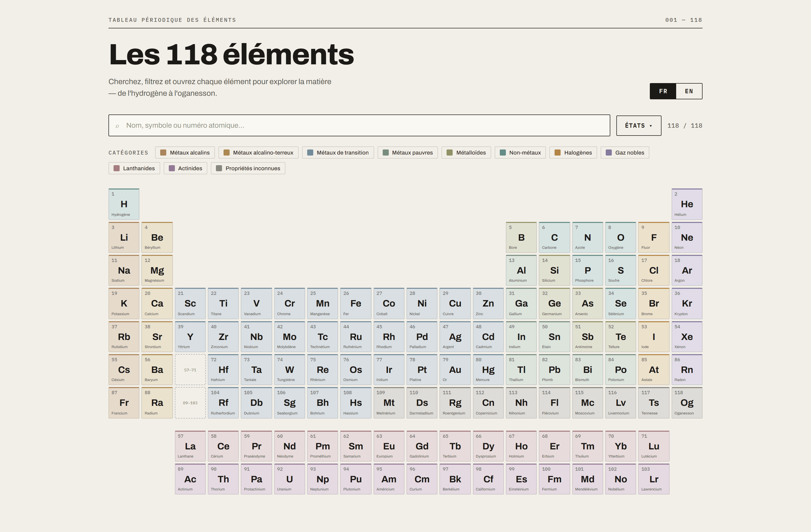Image resolution: width=811 pixels, height=532 pixels.
Task: Open the Lawrencium tile
Action: (654, 479)
